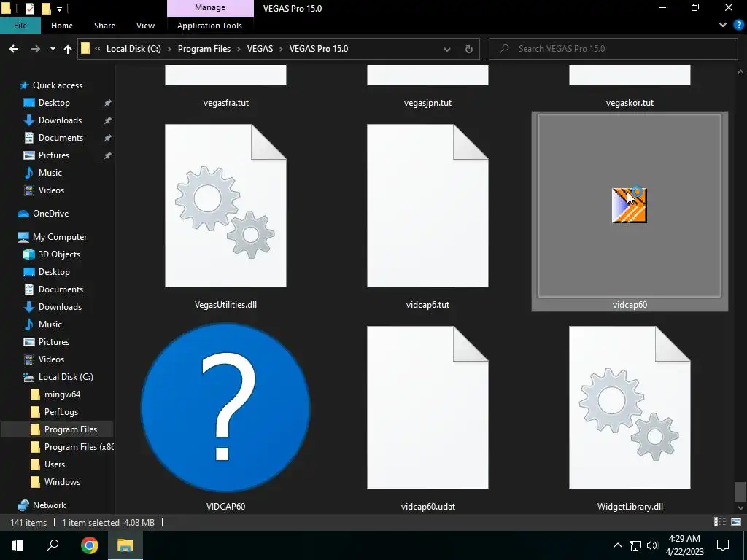Viewport: 747px width, 560px height.
Task: Select Program Files folder in sidebar
Action: point(71,429)
